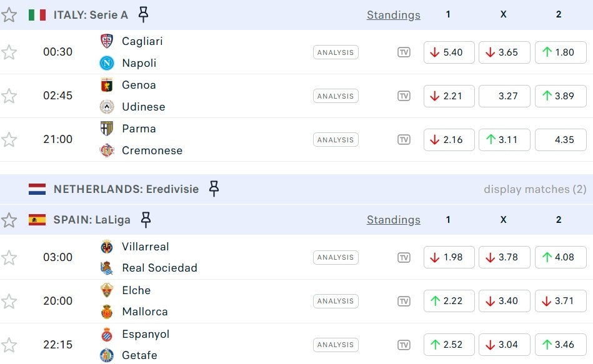The height and width of the screenshot is (364, 593).
Task: Click the TV icon for Elche vs Mallorca
Action: pyautogui.click(x=404, y=301)
